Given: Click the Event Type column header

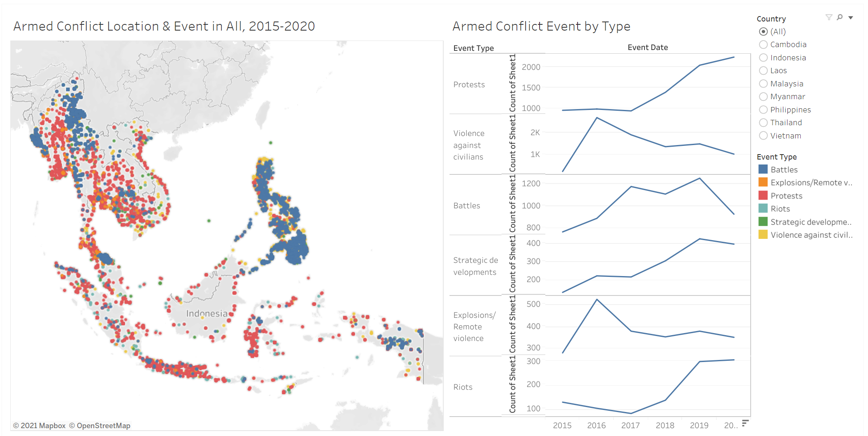Looking at the screenshot, I should point(473,48).
